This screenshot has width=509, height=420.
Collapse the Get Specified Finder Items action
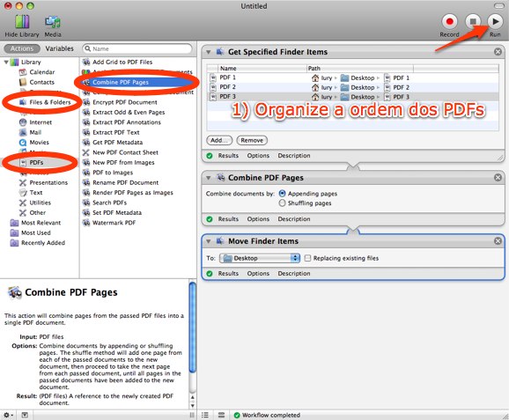coord(209,52)
